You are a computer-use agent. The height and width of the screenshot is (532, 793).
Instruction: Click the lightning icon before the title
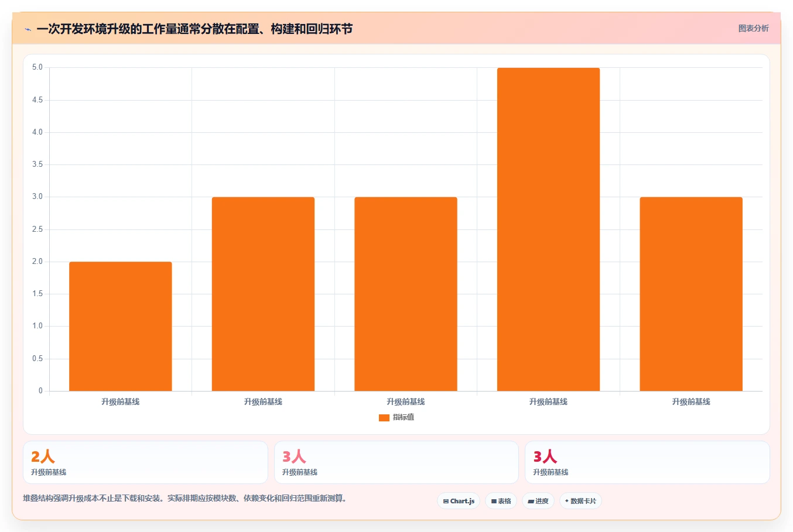[28, 29]
